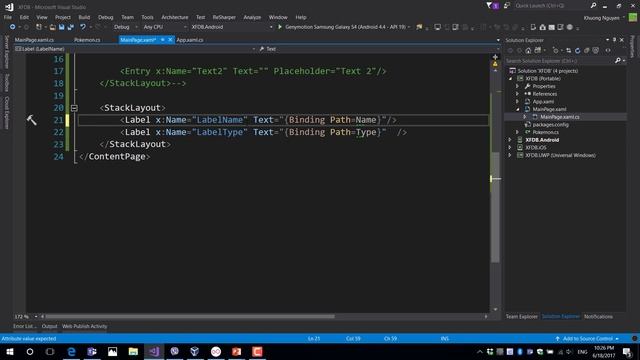Click the Solution Explorer search magnifier icon

pos(618,61)
